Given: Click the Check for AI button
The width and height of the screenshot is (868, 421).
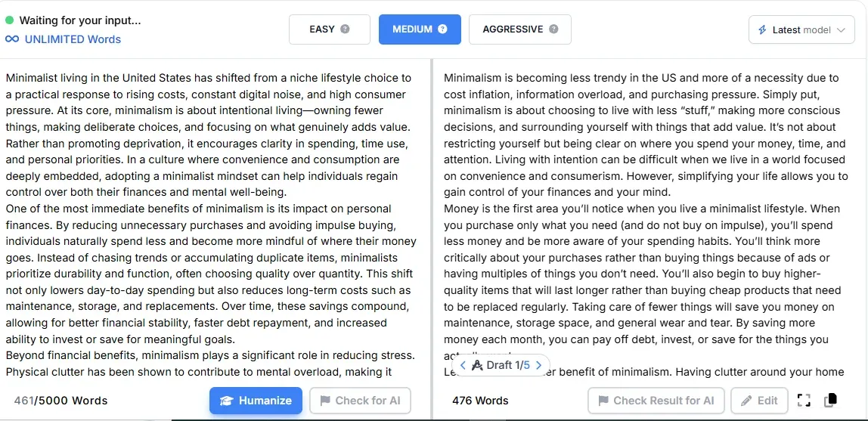Looking at the screenshot, I should [361, 401].
